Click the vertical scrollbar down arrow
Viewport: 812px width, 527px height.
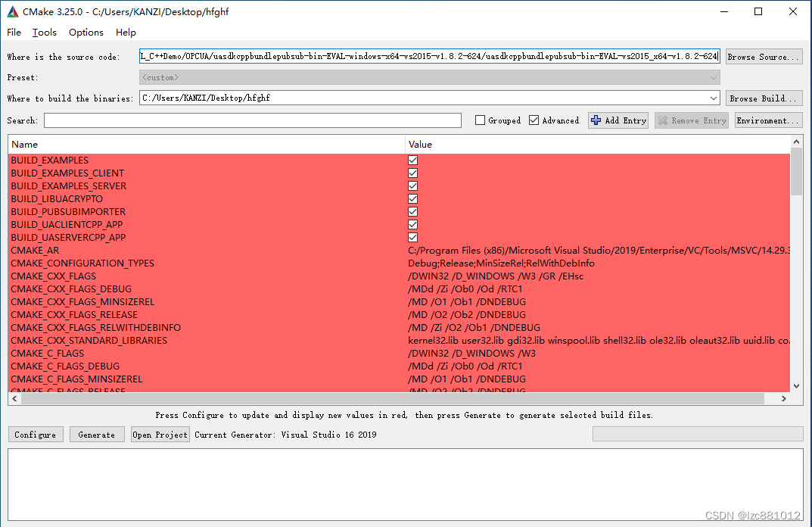point(796,386)
